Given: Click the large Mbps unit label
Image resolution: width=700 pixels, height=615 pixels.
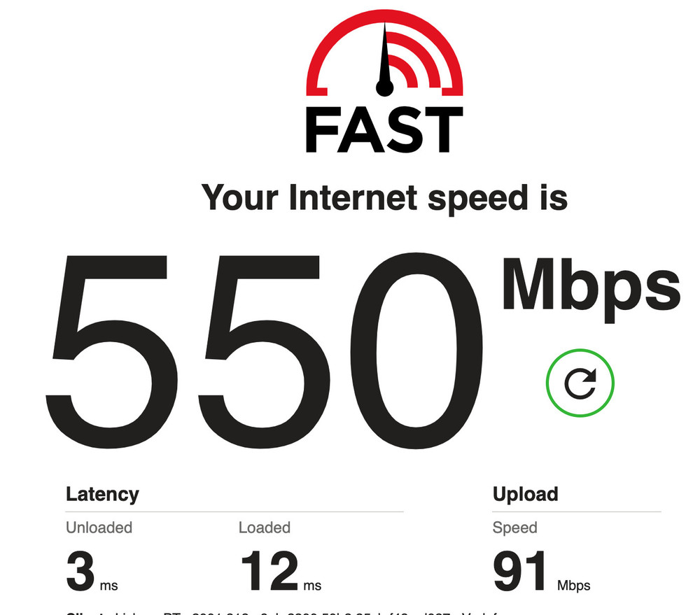Looking at the screenshot, I should [591, 289].
